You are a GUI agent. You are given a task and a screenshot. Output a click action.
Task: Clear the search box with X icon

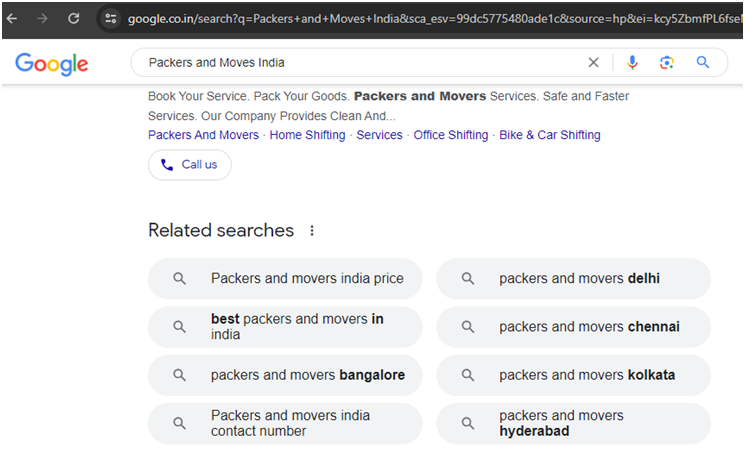[593, 62]
